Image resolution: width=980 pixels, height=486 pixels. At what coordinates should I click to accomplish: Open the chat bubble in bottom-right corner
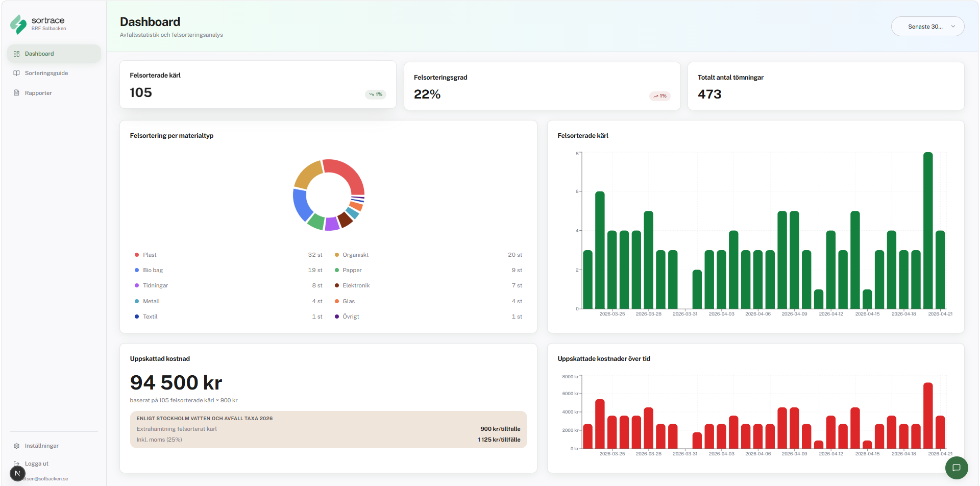[x=957, y=468]
